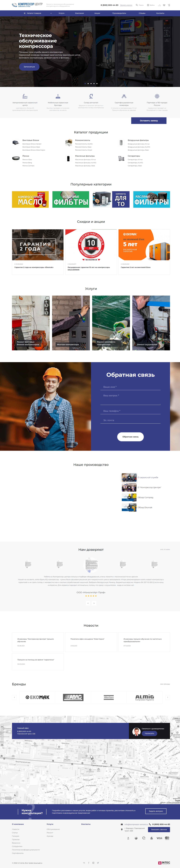Open Масляные фильтры category image
180x868 pixels.
pyautogui.click(x=68, y=158)
